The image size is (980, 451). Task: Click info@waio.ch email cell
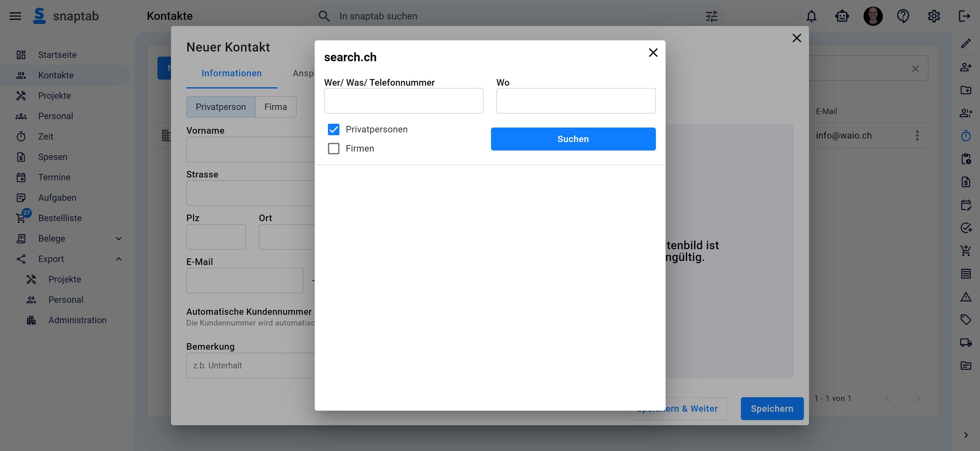844,135
